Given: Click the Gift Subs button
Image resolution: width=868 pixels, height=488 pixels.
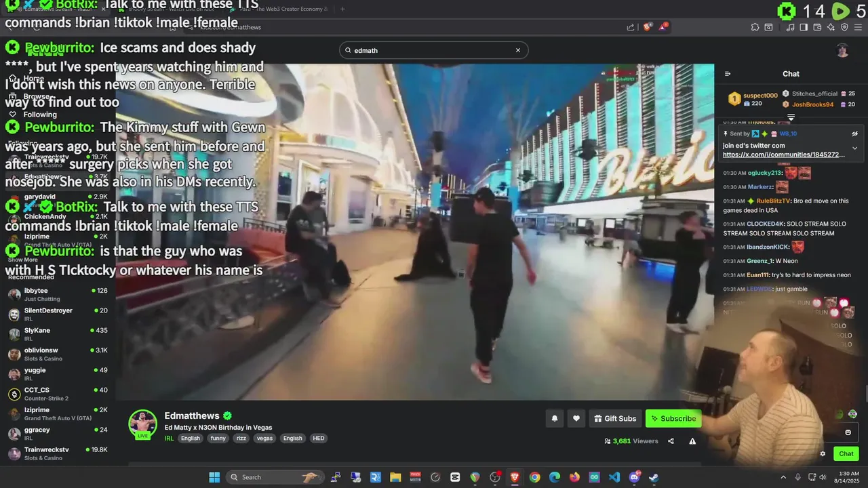Looking at the screenshot, I should pyautogui.click(x=615, y=419).
